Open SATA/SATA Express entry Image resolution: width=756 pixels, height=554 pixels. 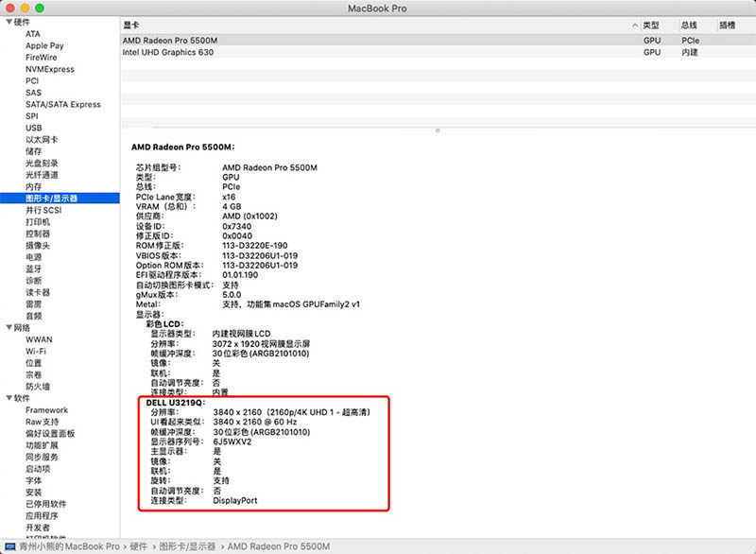62,104
